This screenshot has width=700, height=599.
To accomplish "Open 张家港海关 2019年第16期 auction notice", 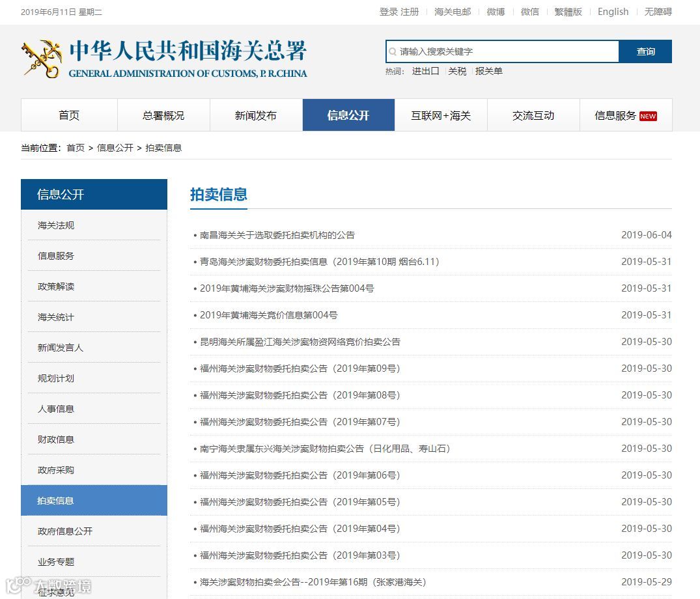I will (x=313, y=583).
